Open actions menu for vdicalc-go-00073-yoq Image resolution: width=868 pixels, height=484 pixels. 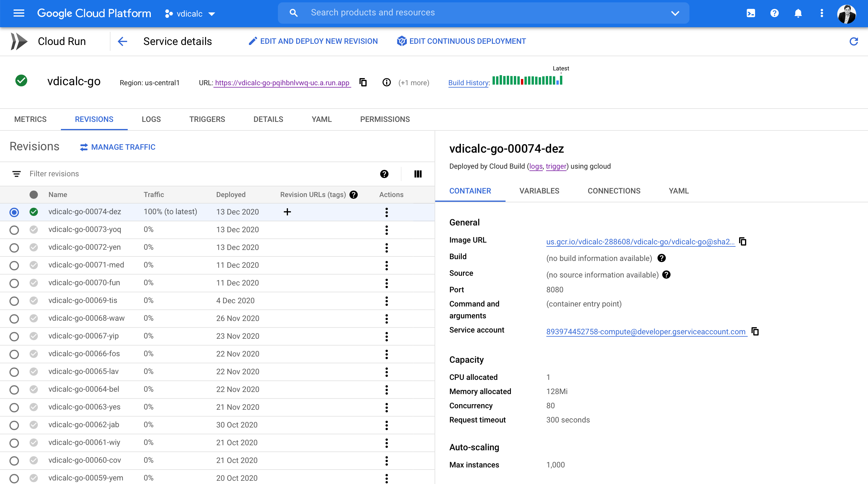click(x=386, y=230)
